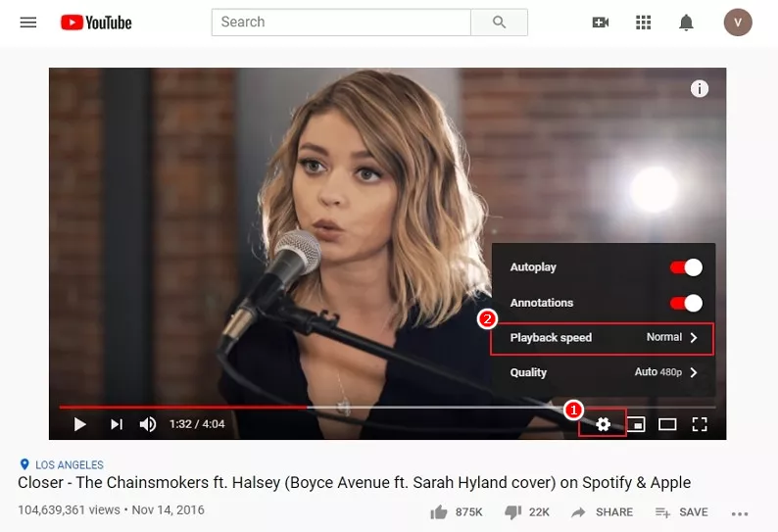This screenshot has width=778, height=532.
Task: Click the 1:32 / 4:04 time display
Action: click(197, 424)
